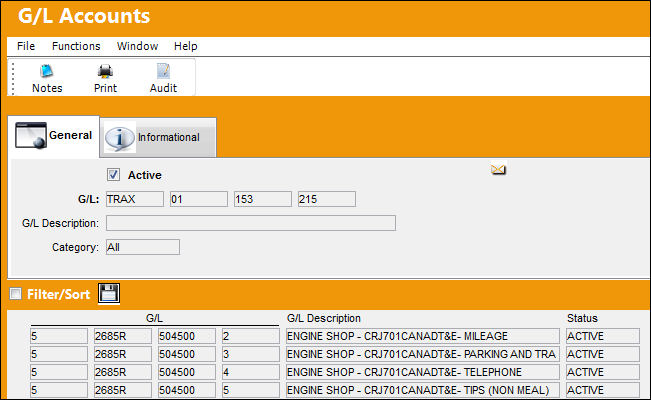The image size is (651, 400).
Task: Click the ACTIVE status in MILEAGE row
Action: pos(603,336)
